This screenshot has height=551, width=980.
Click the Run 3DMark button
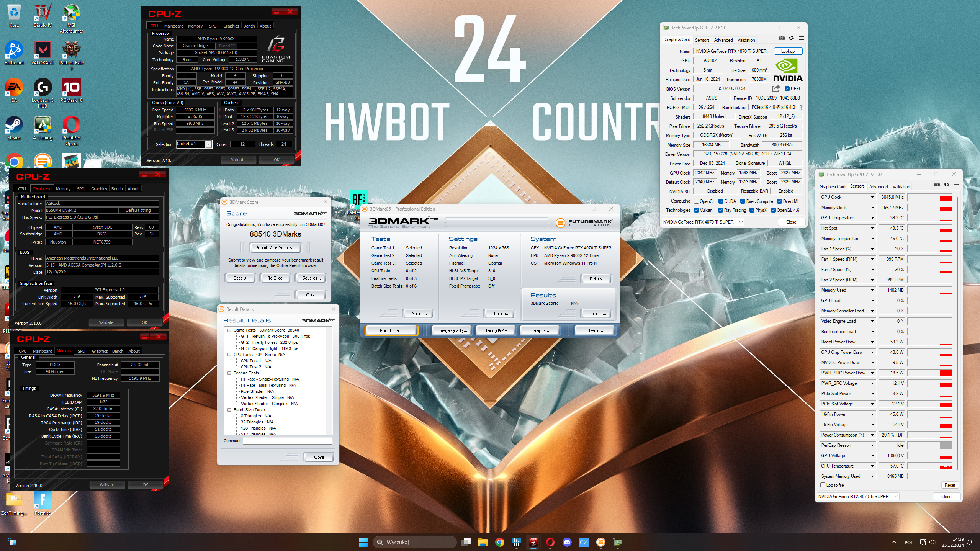(x=391, y=330)
